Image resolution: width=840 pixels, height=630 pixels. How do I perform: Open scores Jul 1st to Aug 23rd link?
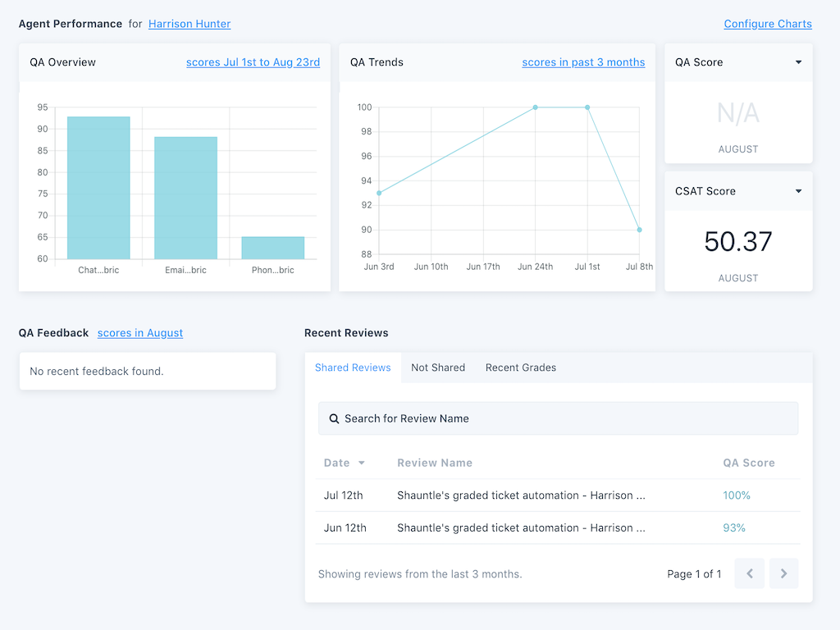[x=253, y=62]
